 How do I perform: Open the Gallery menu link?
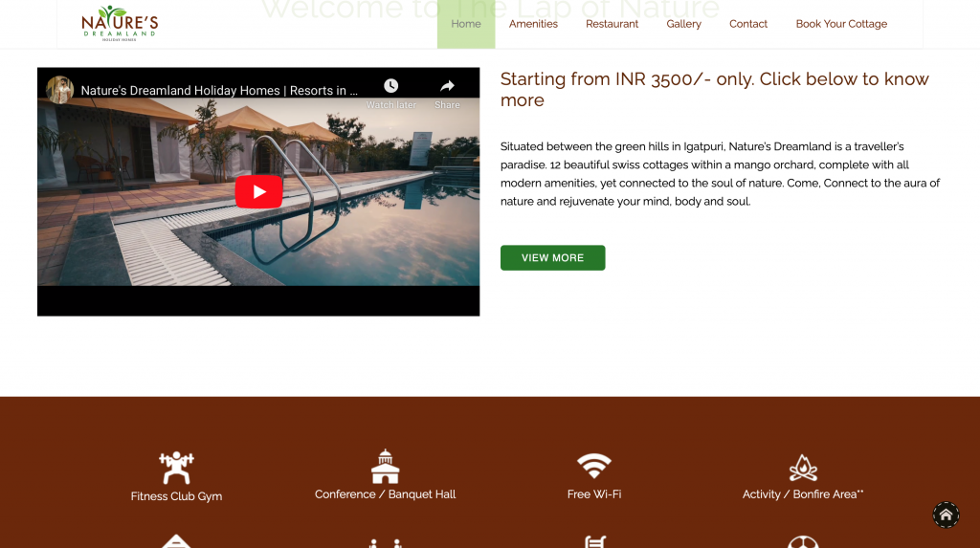pyautogui.click(x=683, y=24)
